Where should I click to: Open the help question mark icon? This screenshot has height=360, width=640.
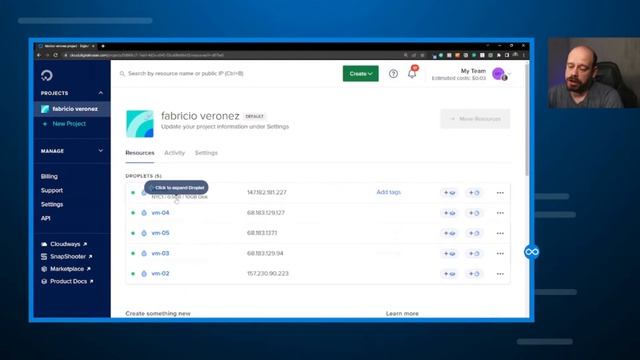click(393, 73)
